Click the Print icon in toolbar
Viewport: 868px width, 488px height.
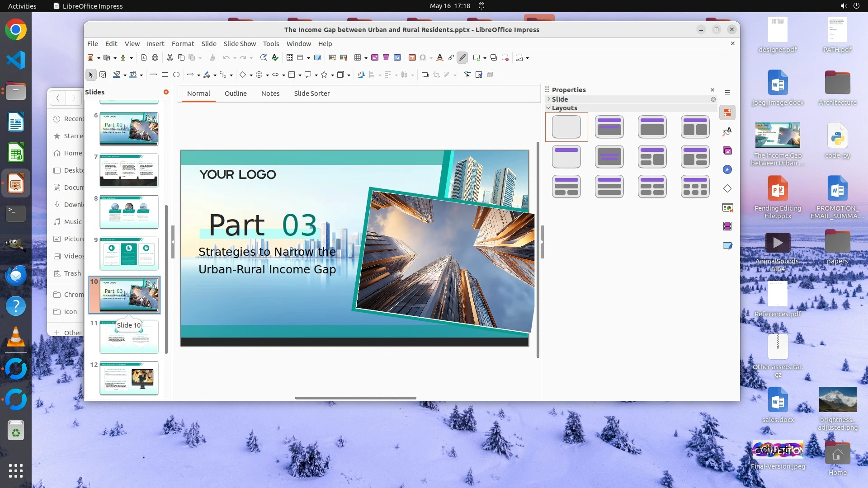[155, 57]
